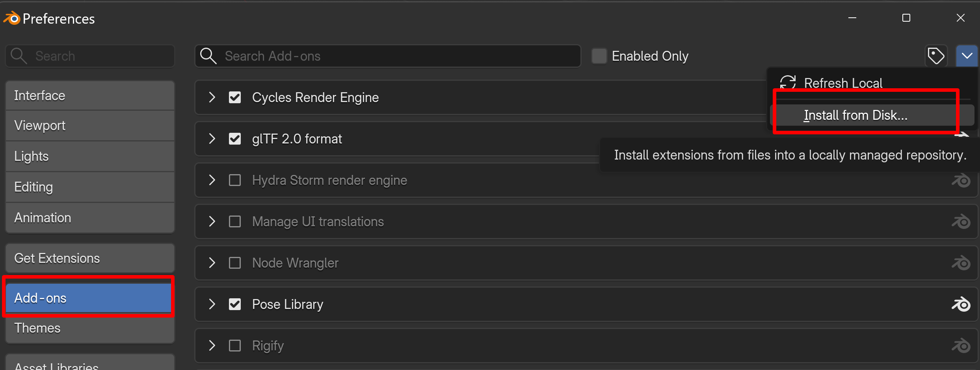Click Blender logo on Node Wrangler row
This screenshot has height=370, width=980.
[961, 263]
